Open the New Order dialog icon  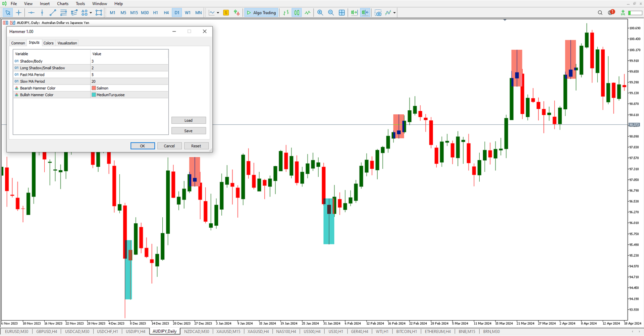pyautogui.click(x=226, y=13)
